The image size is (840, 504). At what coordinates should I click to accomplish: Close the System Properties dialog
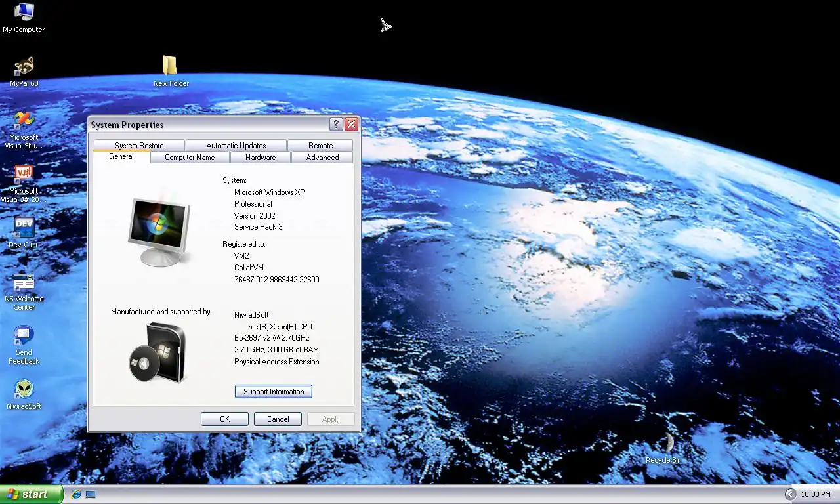tap(352, 125)
